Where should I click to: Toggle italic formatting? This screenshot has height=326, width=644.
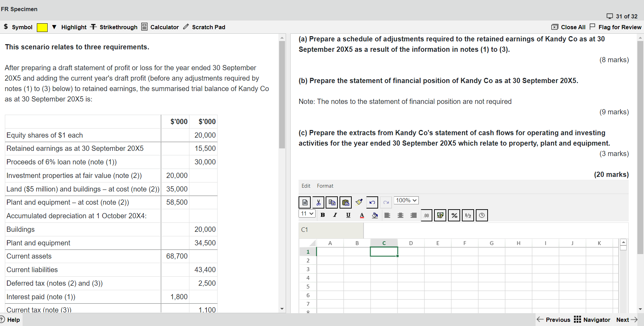tap(335, 215)
